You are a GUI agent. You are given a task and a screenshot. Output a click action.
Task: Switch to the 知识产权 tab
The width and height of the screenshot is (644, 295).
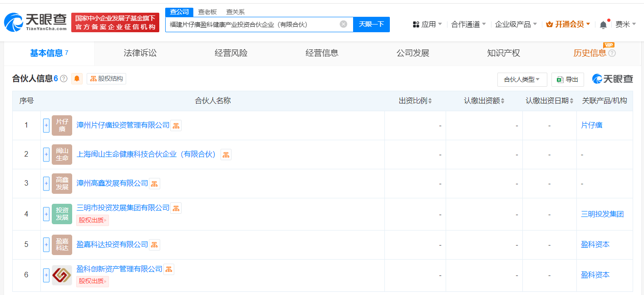[x=503, y=53]
